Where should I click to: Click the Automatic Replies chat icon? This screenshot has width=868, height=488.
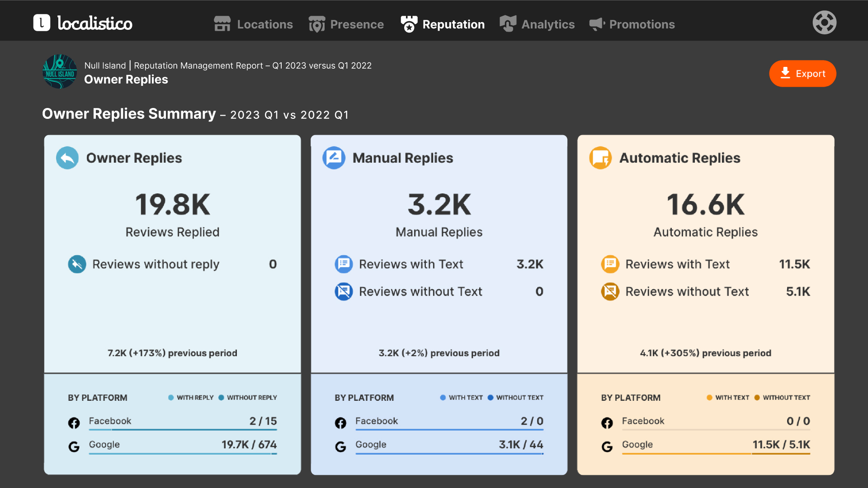point(600,158)
